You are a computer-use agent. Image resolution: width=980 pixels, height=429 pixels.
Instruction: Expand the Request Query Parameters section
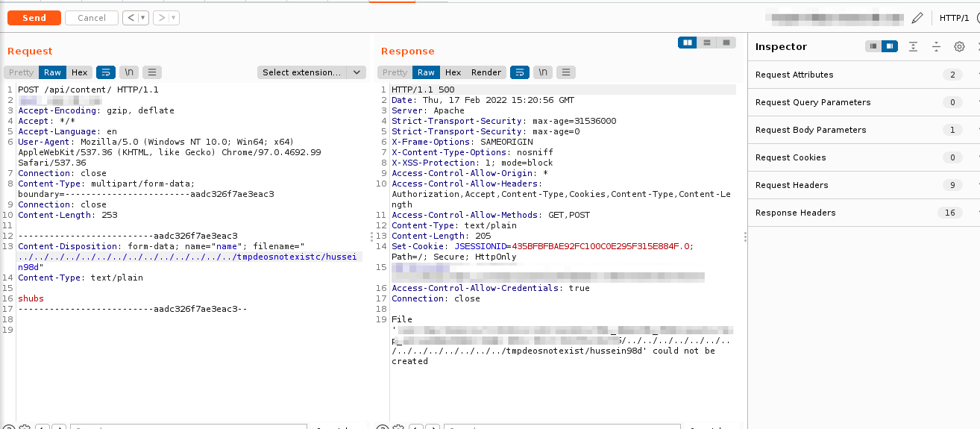click(x=864, y=102)
